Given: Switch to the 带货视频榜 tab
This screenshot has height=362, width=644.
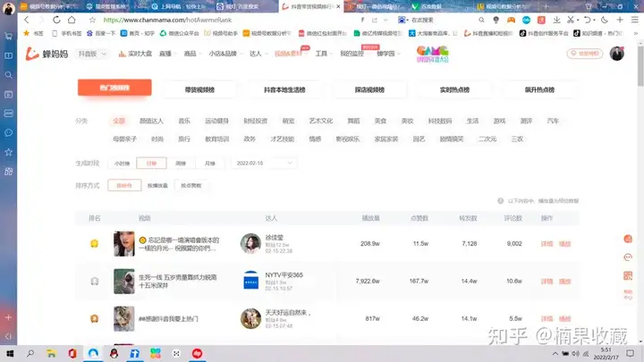Looking at the screenshot, I should (x=199, y=89).
